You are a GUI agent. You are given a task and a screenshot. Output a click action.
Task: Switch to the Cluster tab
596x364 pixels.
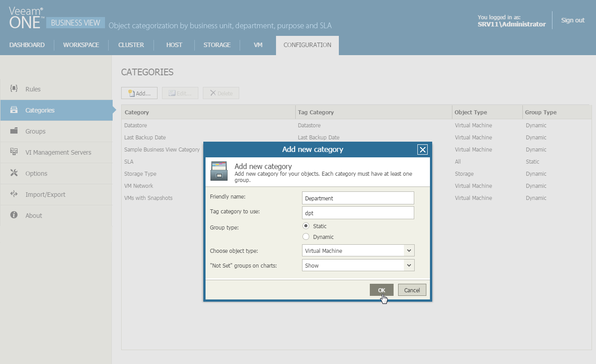coord(131,45)
